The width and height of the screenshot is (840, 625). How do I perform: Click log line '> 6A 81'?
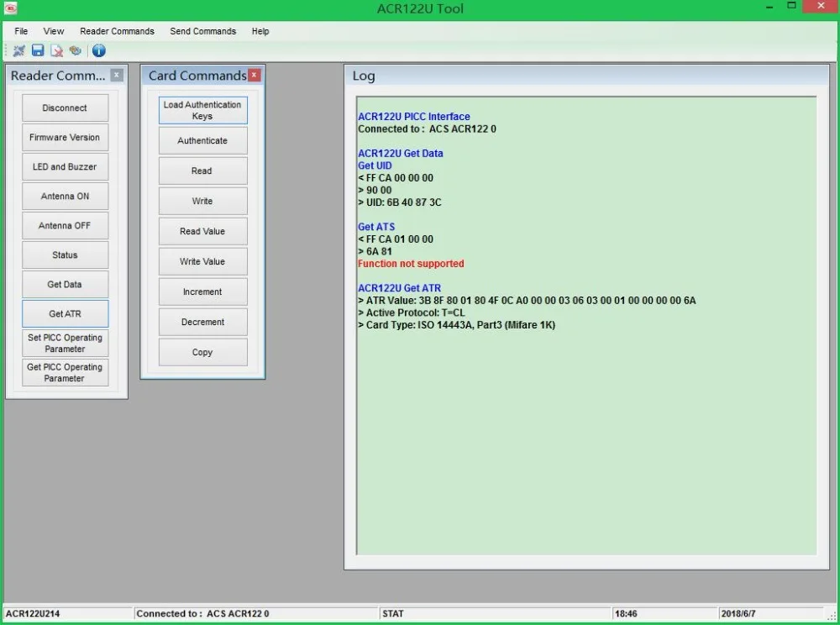(375, 251)
